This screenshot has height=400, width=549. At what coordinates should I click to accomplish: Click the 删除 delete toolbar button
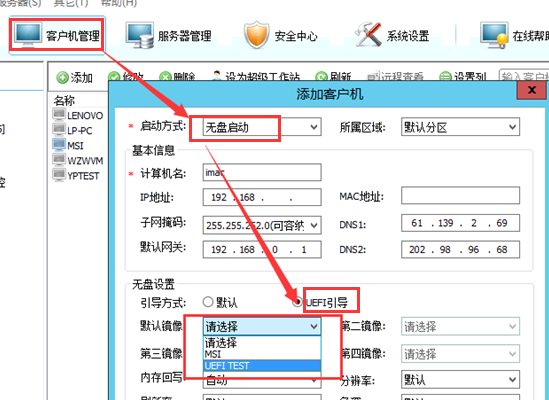pyautogui.click(x=177, y=76)
